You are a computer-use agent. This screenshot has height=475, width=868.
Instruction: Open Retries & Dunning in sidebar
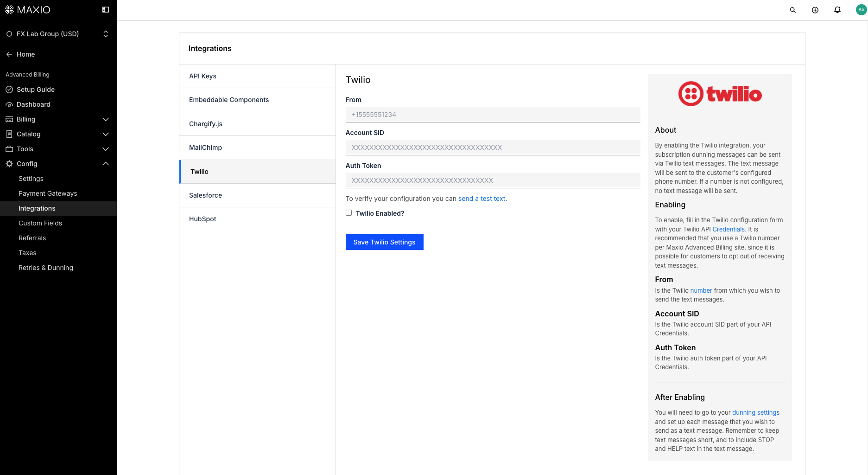point(46,268)
